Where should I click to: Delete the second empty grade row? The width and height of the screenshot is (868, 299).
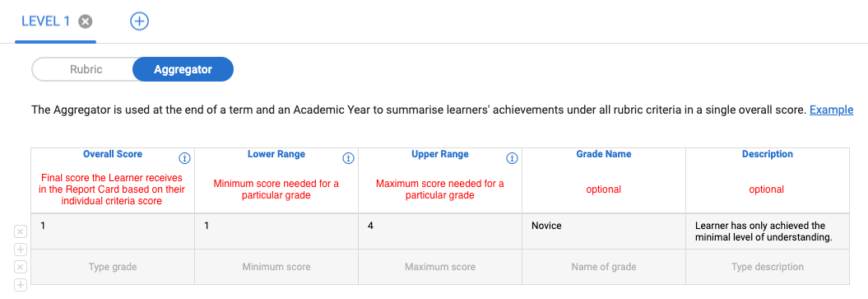point(20,268)
